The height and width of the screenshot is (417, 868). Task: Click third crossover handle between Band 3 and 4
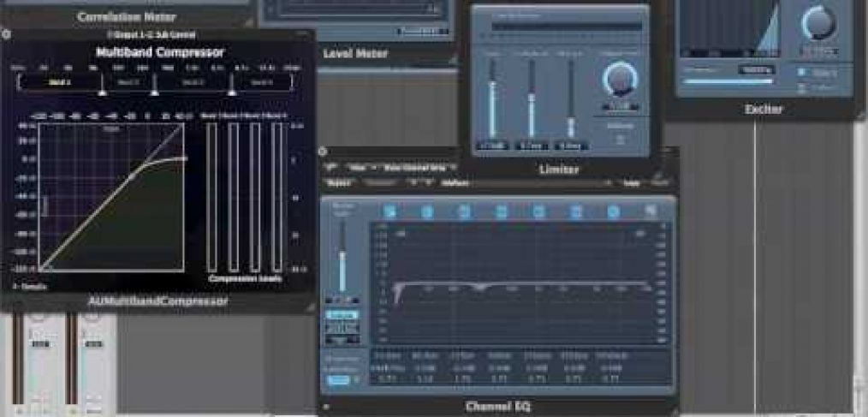pos(232,92)
